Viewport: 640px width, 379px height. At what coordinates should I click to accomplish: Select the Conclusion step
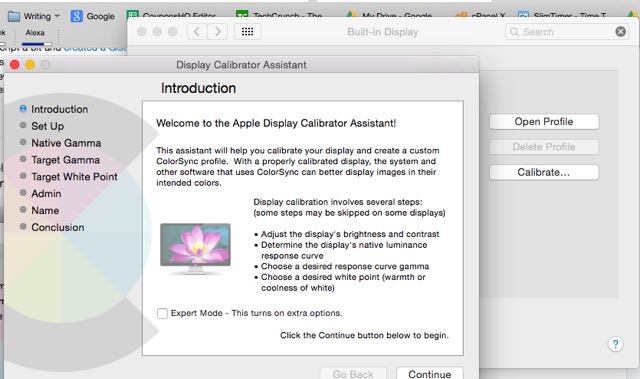(52, 227)
